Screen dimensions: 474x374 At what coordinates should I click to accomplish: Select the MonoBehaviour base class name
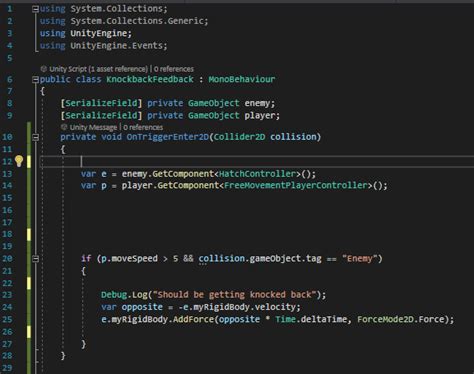242,79
